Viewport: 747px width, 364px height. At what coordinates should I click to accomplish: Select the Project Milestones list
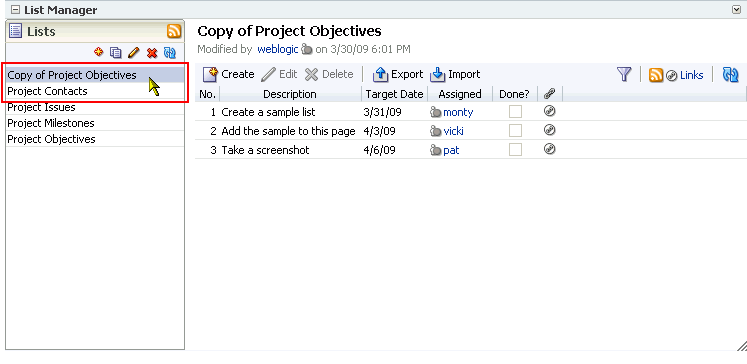[x=95, y=123]
